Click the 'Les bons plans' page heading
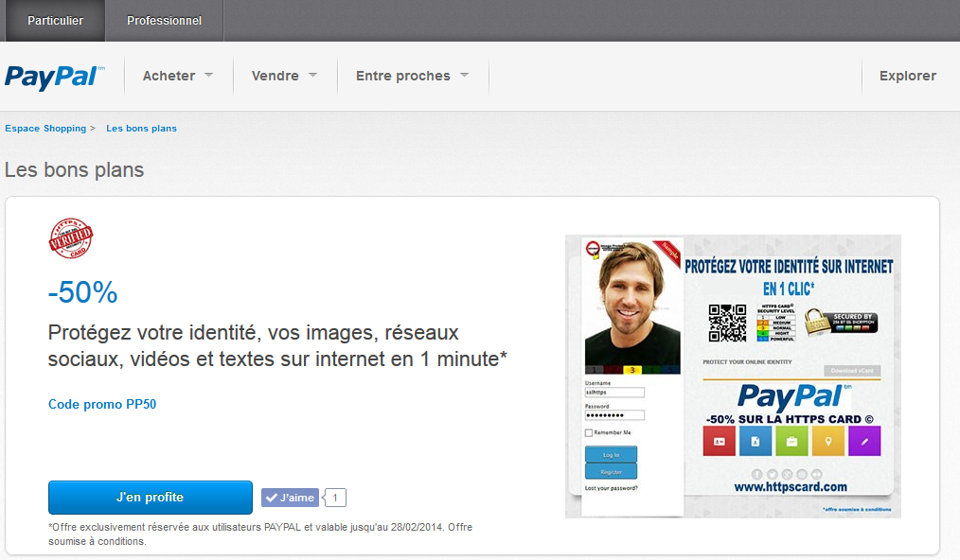The height and width of the screenshot is (560, 960). tap(74, 170)
